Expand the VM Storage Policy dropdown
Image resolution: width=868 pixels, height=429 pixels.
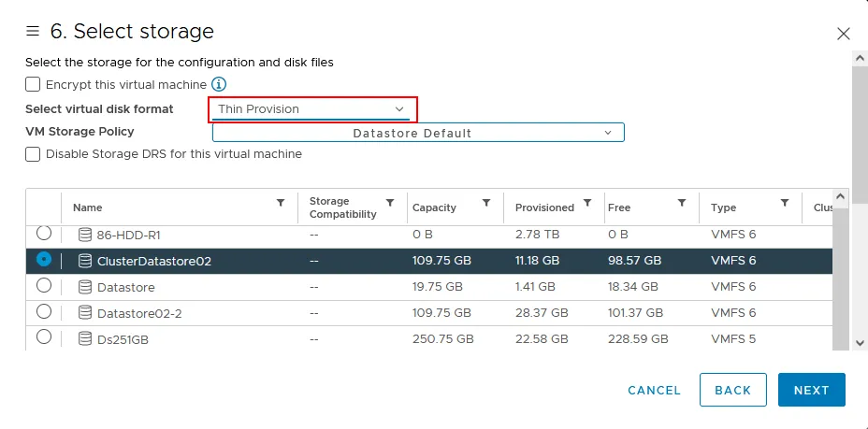pyautogui.click(x=418, y=133)
